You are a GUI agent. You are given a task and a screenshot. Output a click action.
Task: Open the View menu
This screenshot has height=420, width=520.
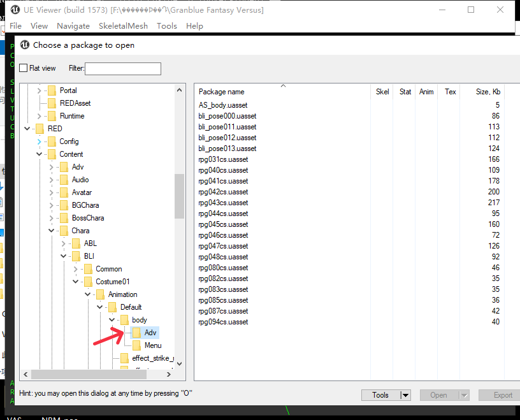tap(39, 26)
